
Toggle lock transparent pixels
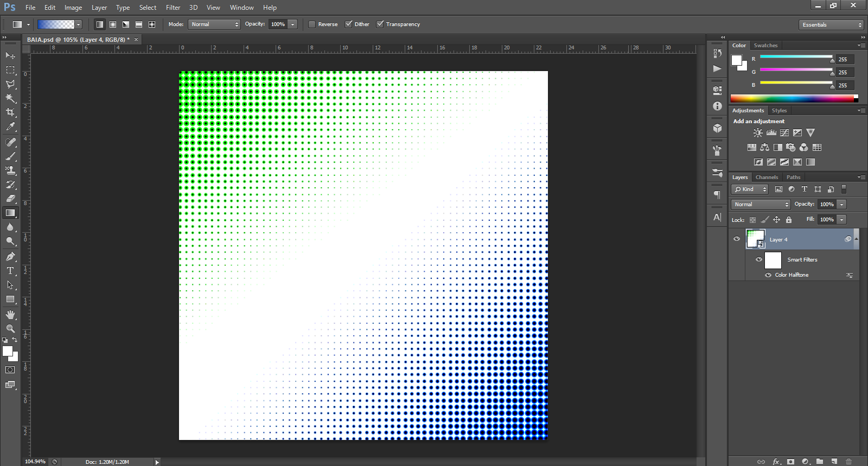[752, 220]
